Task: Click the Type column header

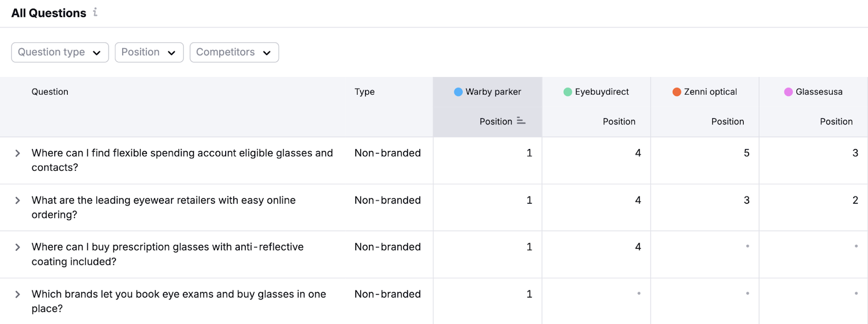Action: [x=365, y=92]
